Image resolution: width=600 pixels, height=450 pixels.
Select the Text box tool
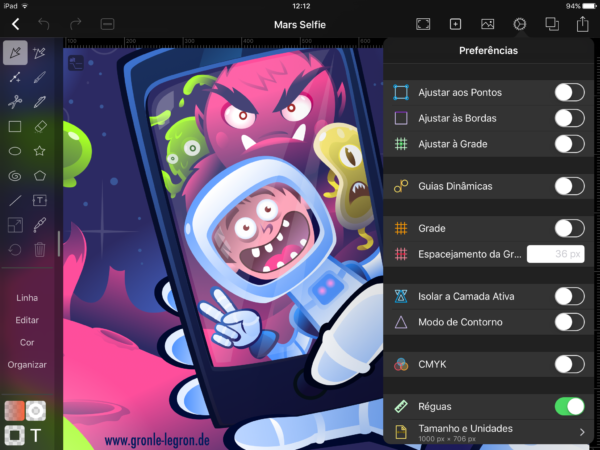point(39,200)
